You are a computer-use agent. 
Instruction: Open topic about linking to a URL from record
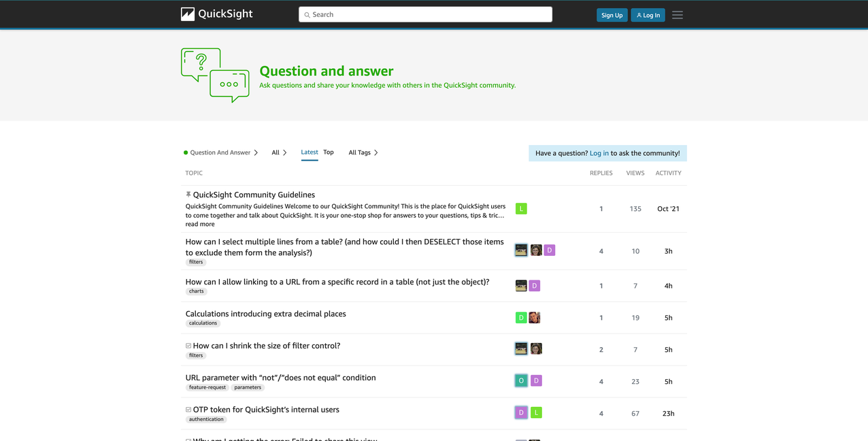click(x=337, y=282)
